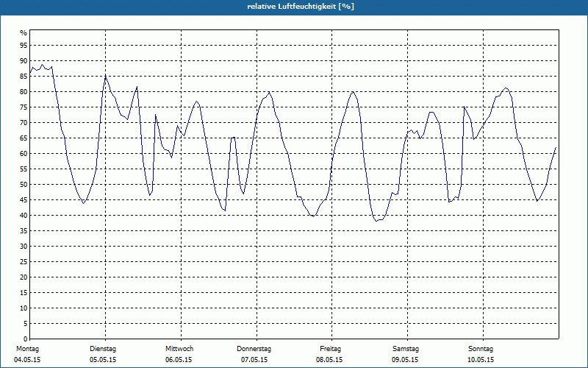Select the 'Montag' day label
Viewport: 588px width, 368px height.
(x=27, y=349)
